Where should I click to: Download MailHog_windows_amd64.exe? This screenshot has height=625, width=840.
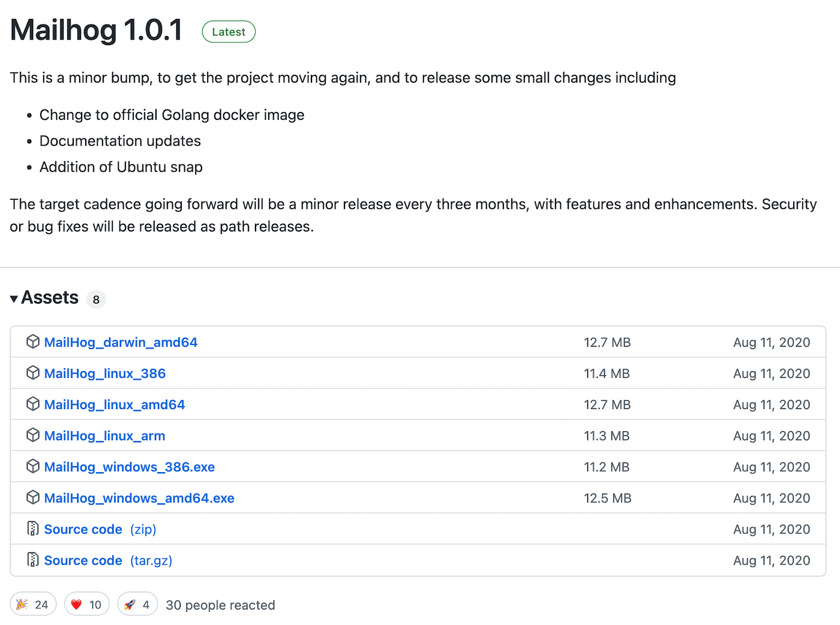click(139, 498)
